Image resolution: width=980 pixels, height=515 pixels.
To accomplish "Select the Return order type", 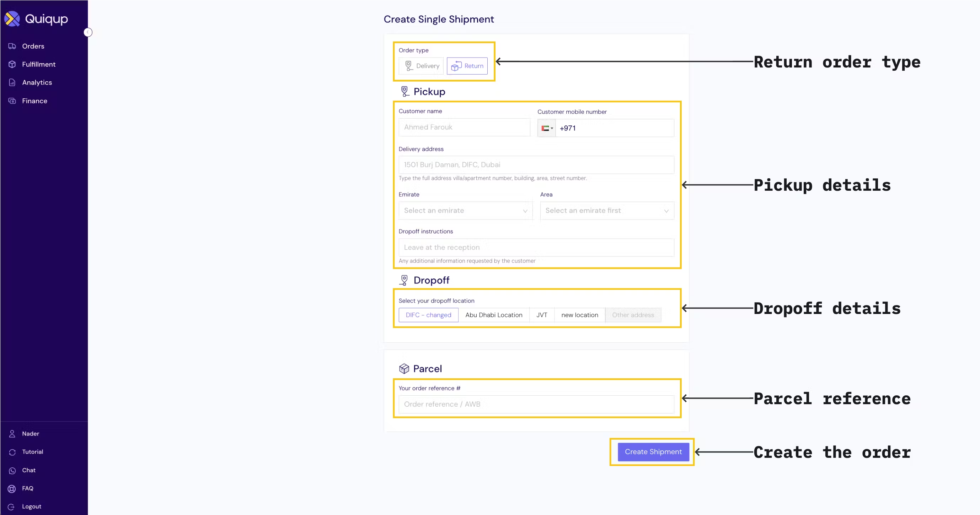I will tap(467, 66).
